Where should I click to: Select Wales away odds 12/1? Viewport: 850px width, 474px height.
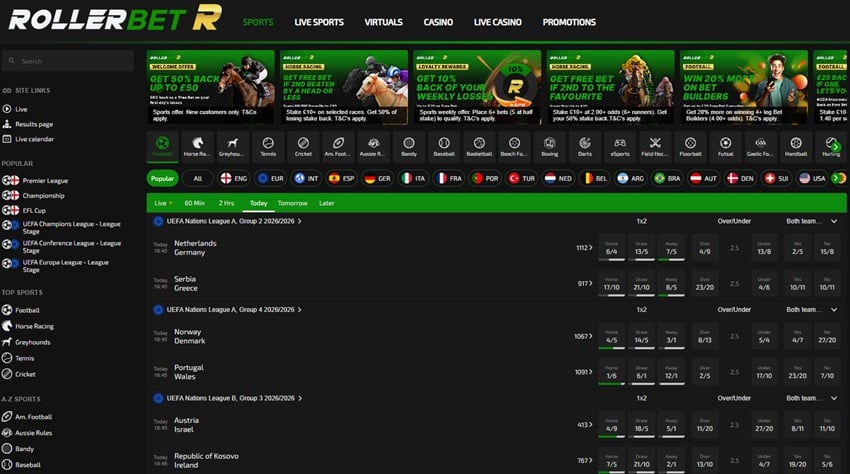pyautogui.click(x=671, y=372)
